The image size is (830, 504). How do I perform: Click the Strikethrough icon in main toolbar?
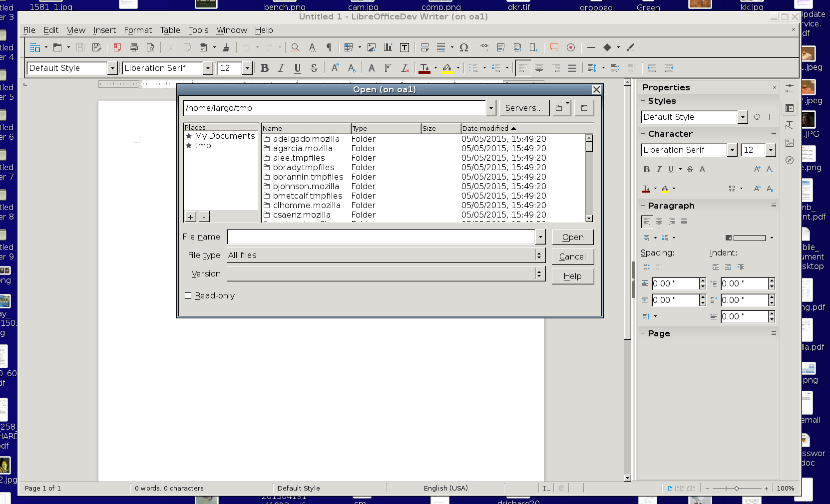314,68
